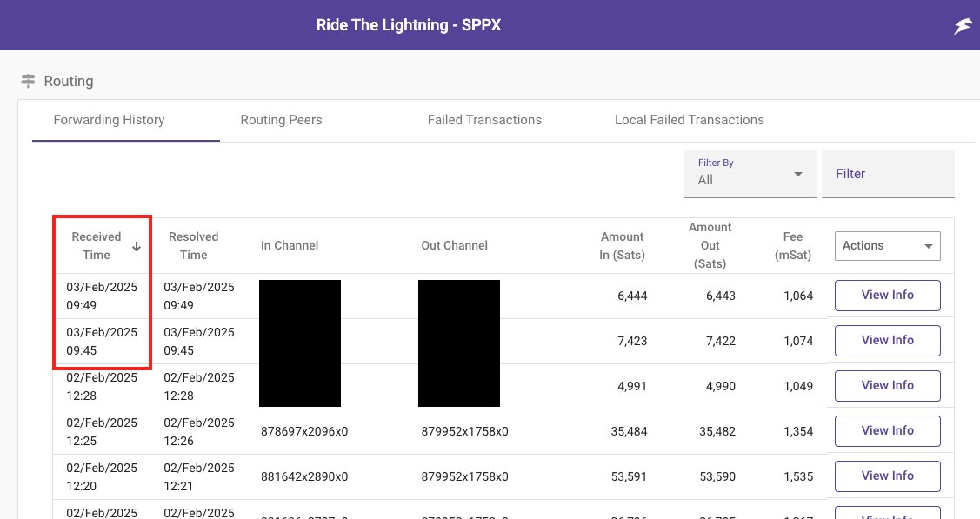The width and height of the screenshot is (980, 519).
Task: Click out channel 879952x1758x0 in 35,484 row
Action: [465, 431]
